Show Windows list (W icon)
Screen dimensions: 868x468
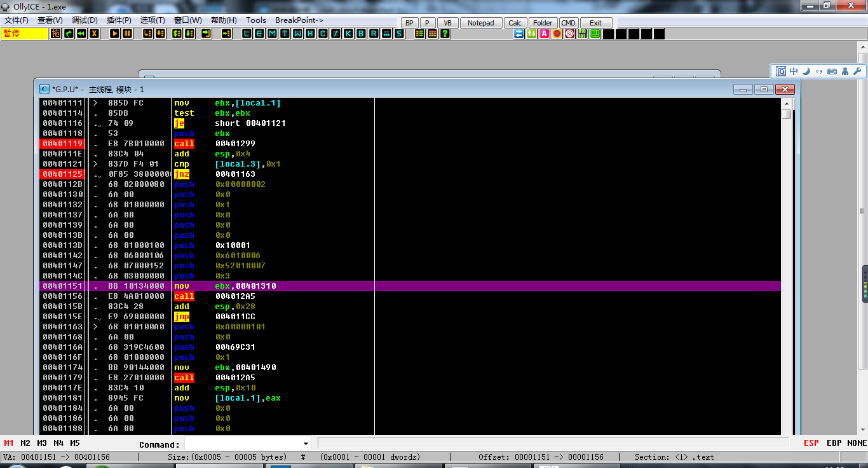tap(297, 34)
